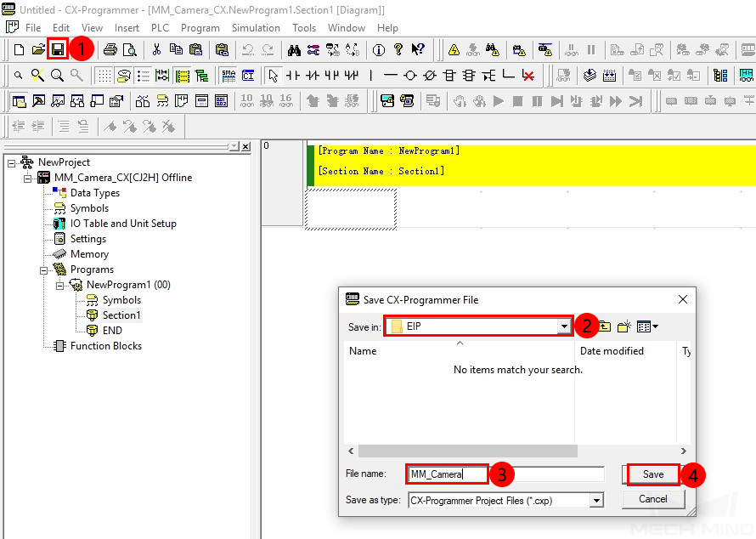Select Settings in the project tree
The width and height of the screenshot is (756, 539).
click(88, 239)
